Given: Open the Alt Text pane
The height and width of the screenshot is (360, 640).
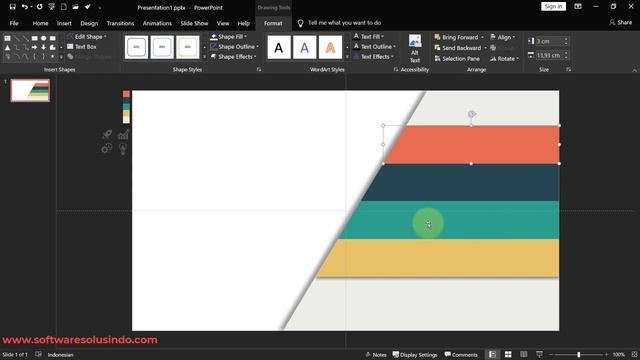Looking at the screenshot, I should tap(415, 49).
